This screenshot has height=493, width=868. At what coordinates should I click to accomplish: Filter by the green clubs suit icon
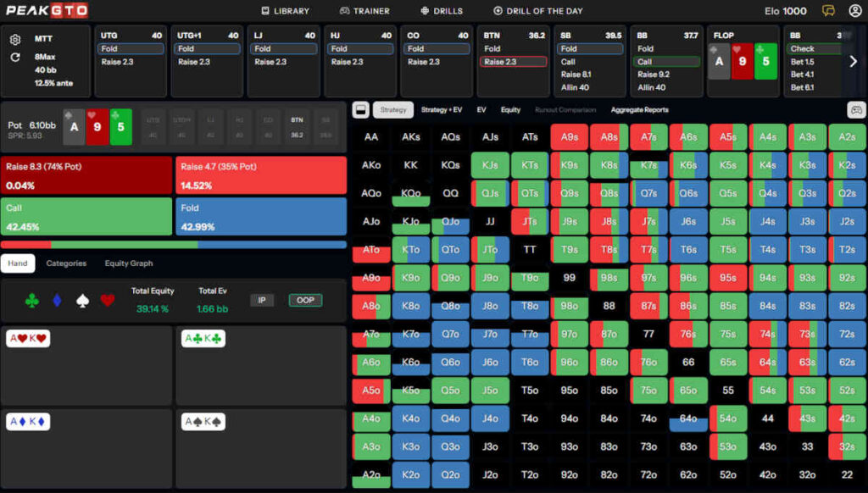tap(32, 300)
